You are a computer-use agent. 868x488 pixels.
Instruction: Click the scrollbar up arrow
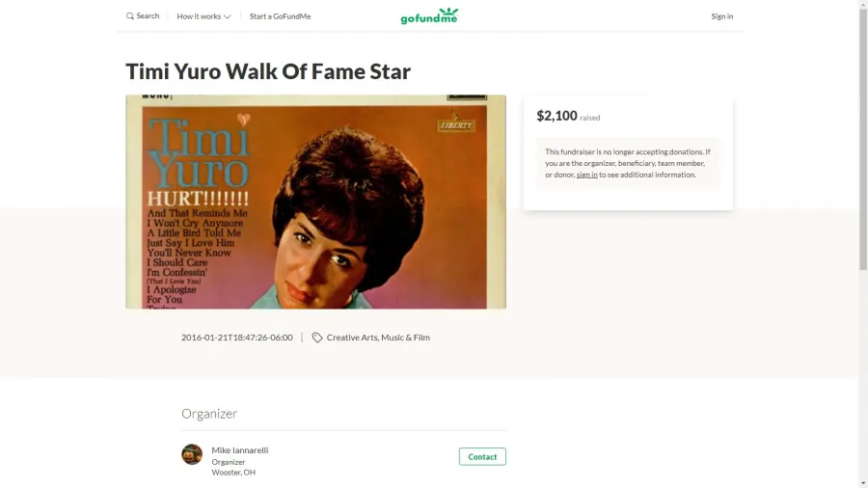pyautogui.click(x=863, y=3)
